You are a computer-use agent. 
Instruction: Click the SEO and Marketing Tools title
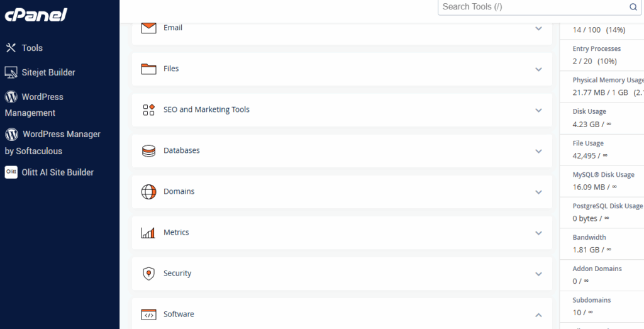coord(206,109)
